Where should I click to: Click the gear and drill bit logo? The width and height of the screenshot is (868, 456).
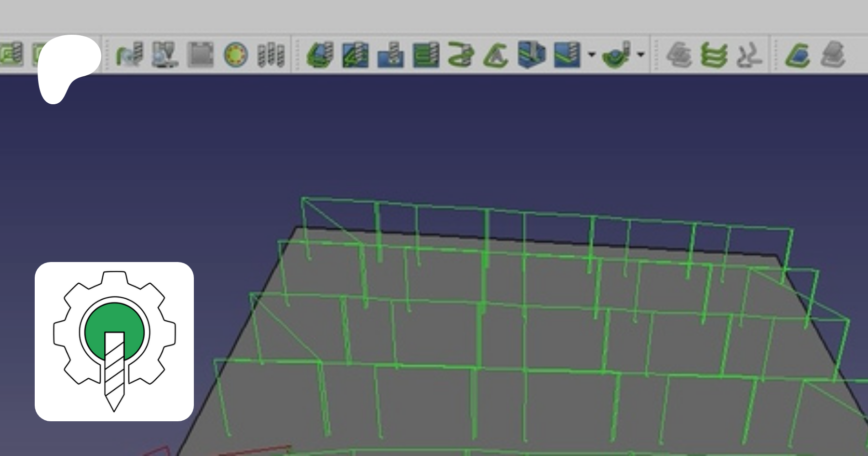pos(114,341)
